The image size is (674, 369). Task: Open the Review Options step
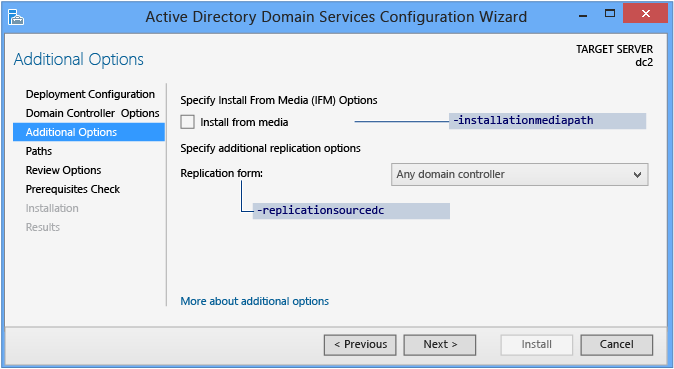(x=63, y=170)
